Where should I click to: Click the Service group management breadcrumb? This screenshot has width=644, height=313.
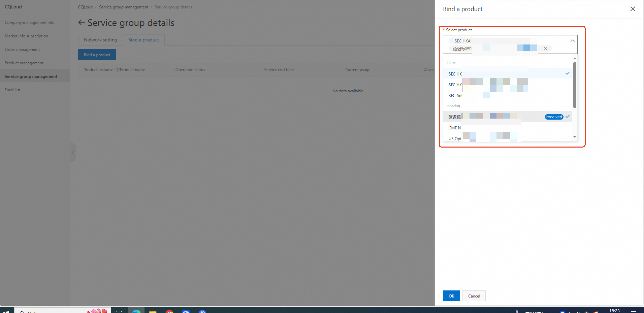[x=124, y=7]
